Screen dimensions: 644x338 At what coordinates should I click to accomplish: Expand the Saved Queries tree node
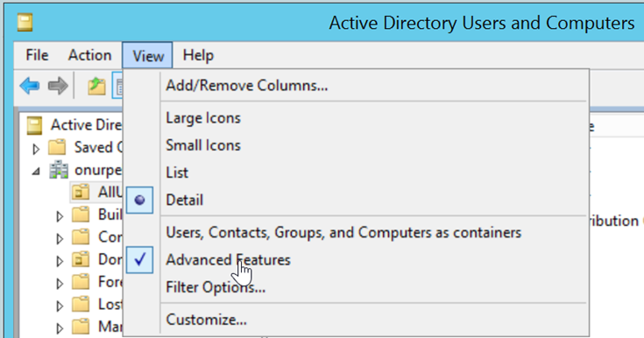36,149
